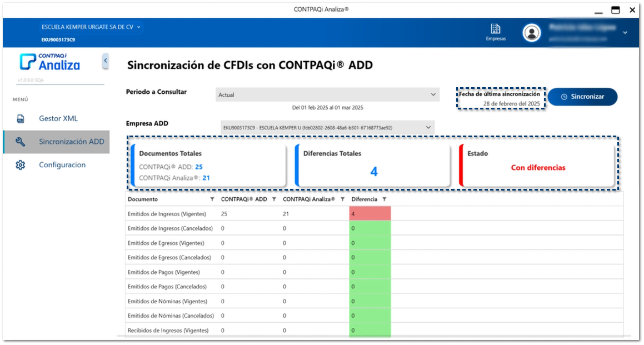Click the version label v1.0.9.0 SQA
Viewport: 644px width, 345px height.
tap(31, 80)
